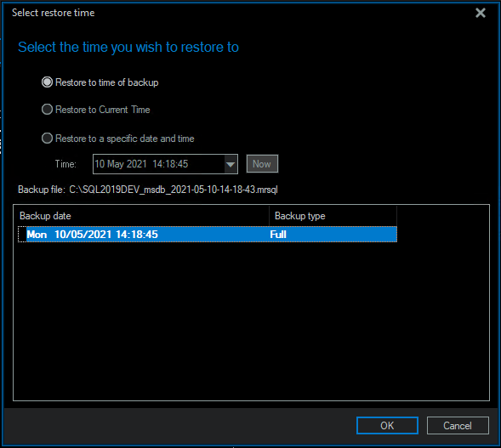Select the year 2021 in Time field
501x448 pixels.
click(x=136, y=164)
